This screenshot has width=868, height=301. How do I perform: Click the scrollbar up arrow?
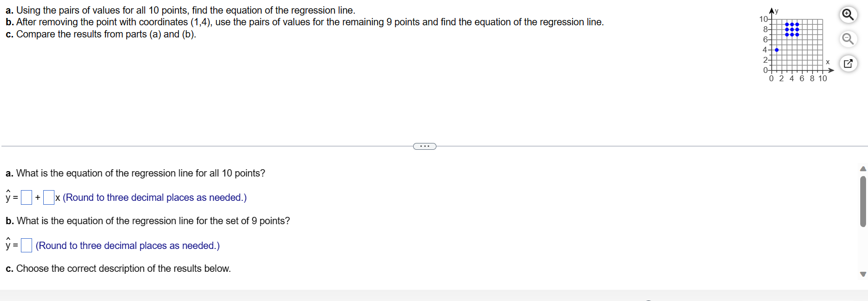point(862,168)
